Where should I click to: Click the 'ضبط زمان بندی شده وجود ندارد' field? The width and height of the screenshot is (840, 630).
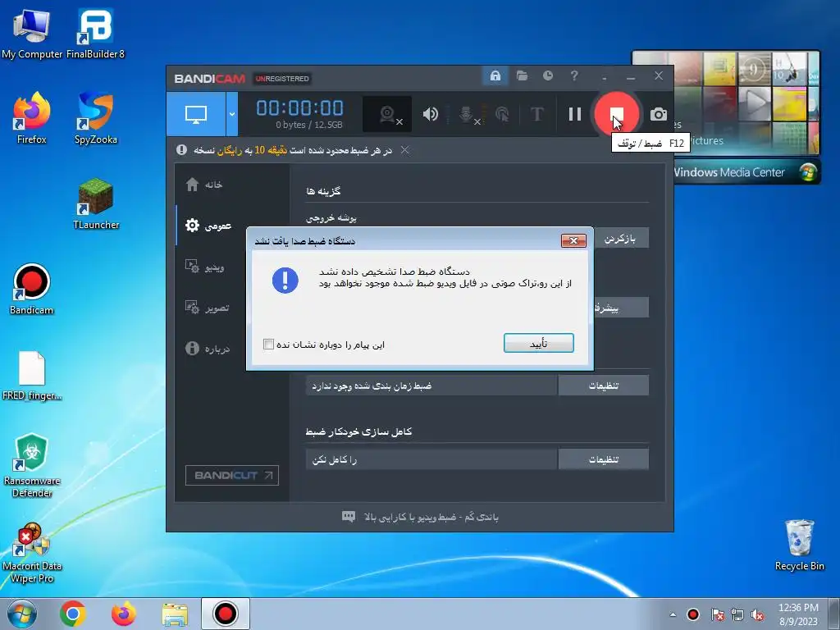(431, 386)
